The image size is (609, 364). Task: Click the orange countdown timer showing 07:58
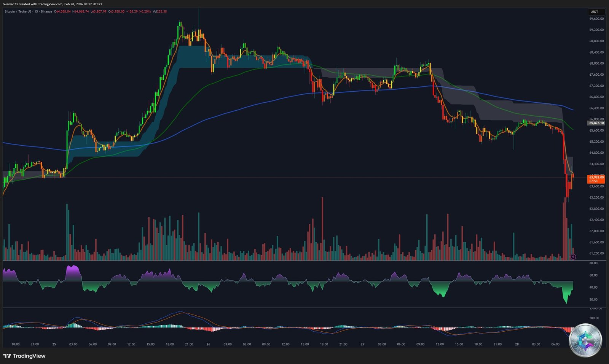pos(593,181)
